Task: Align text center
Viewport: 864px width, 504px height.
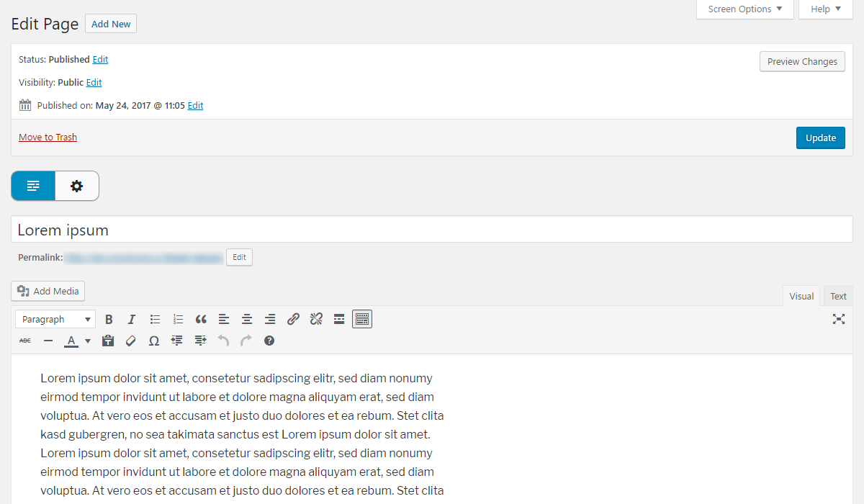Action: click(x=247, y=319)
